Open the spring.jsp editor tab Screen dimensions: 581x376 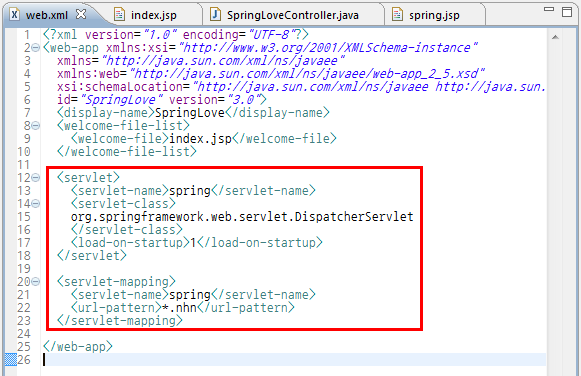[x=434, y=15]
